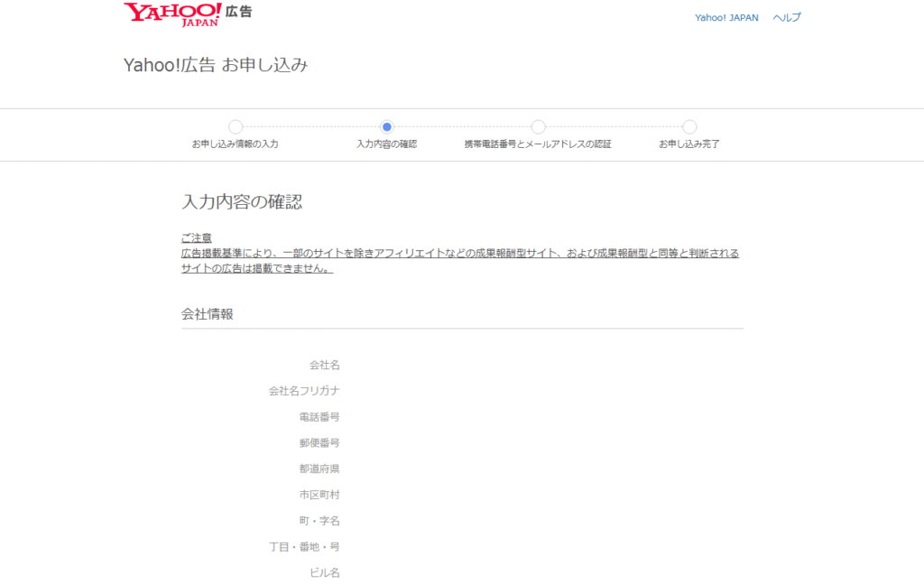Select ヘルプ from the top navigation
The width and height of the screenshot is (924, 585).
tap(788, 16)
